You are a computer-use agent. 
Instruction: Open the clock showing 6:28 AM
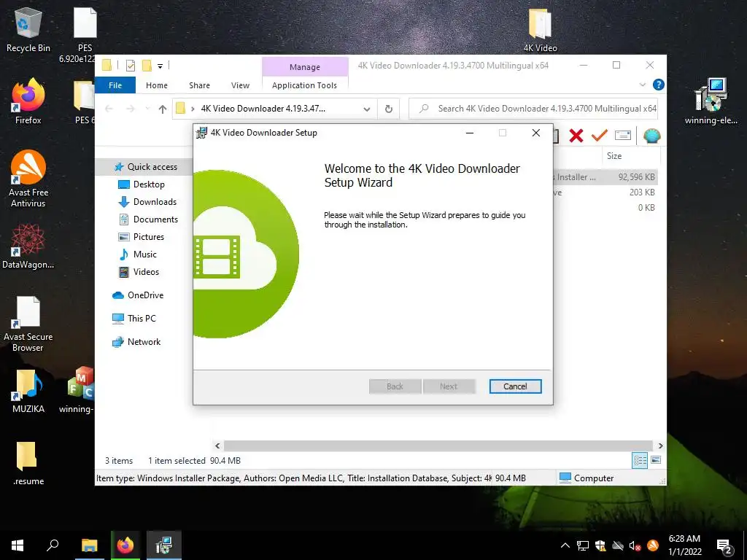(684, 545)
